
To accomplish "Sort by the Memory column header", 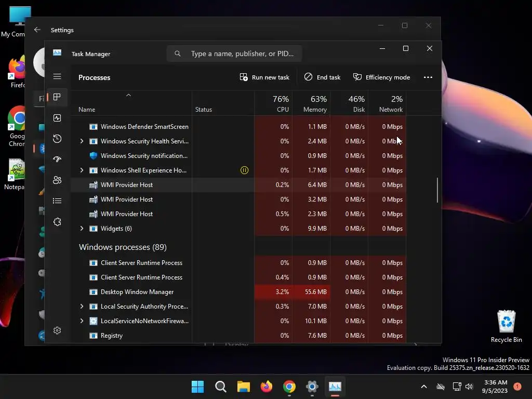I will [x=312, y=103].
